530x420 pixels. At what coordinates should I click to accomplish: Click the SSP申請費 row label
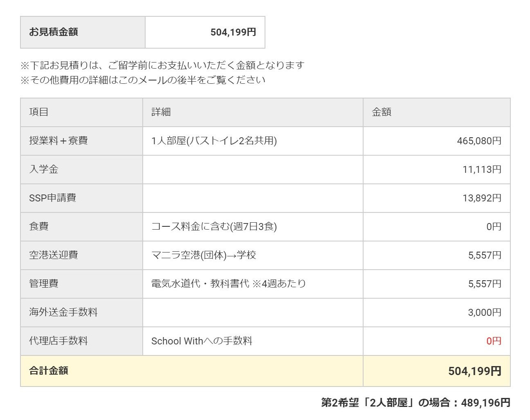tap(49, 198)
